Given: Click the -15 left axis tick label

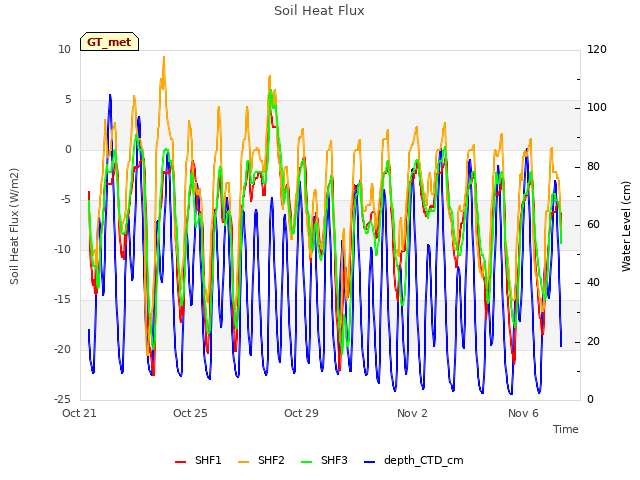Looking at the screenshot, I should coord(62,300).
